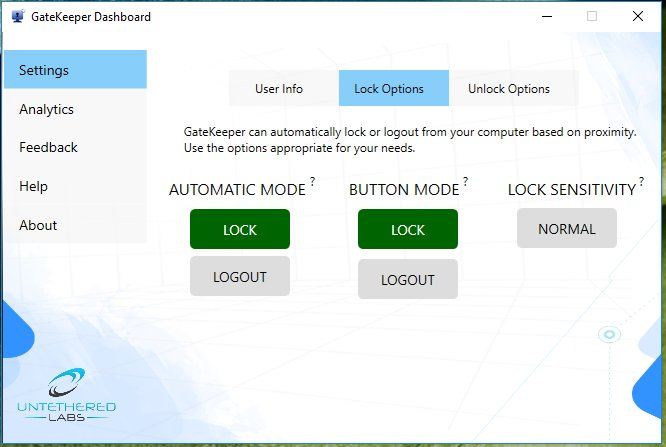This screenshot has height=447, width=666.
Task: Click the AUTOMATIC MODE heading
Action: point(237,190)
